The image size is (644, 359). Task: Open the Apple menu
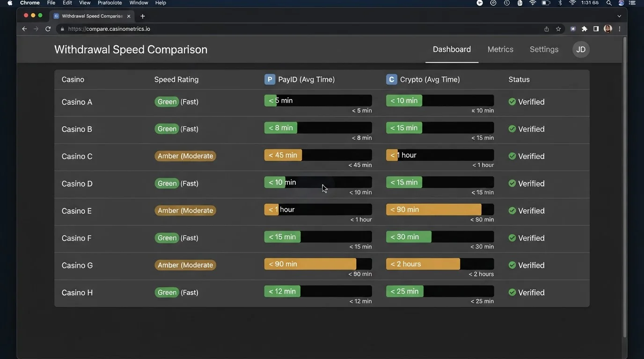click(10, 3)
